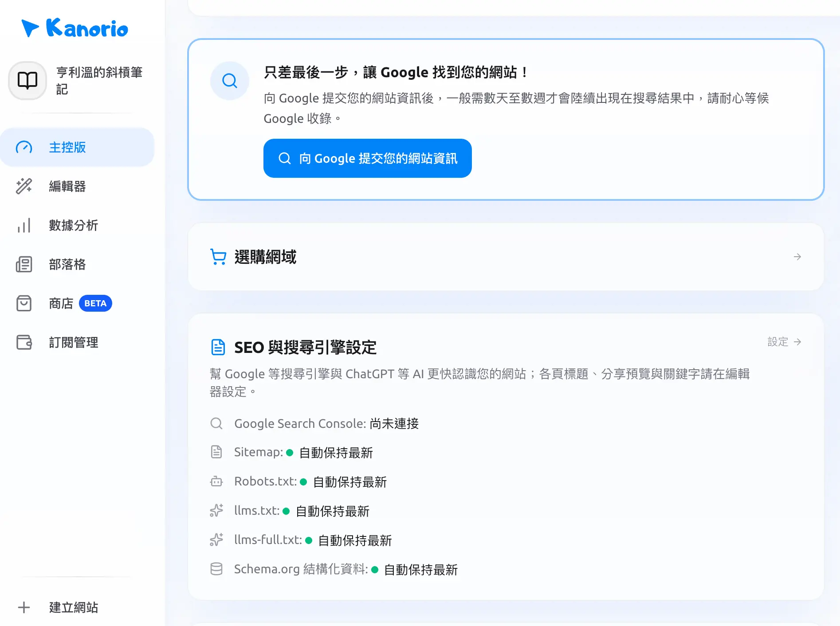Click 建立網站 link
840x626 pixels.
click(x=74, y=607)
